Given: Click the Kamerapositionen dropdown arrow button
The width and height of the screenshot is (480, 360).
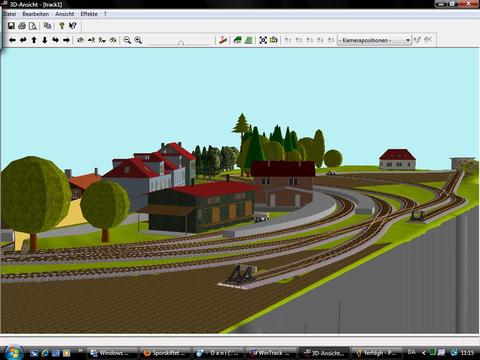Looking at the screenshot, I should coord(408,40).
